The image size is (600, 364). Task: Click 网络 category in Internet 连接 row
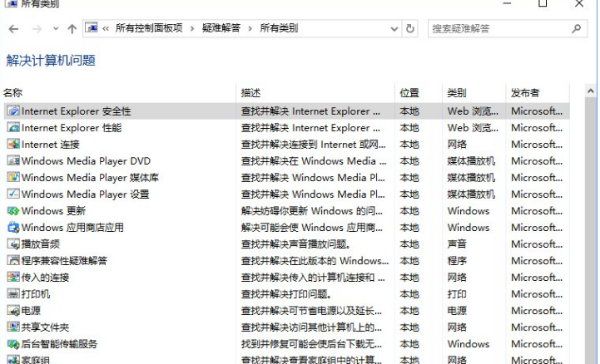(457, 145)
